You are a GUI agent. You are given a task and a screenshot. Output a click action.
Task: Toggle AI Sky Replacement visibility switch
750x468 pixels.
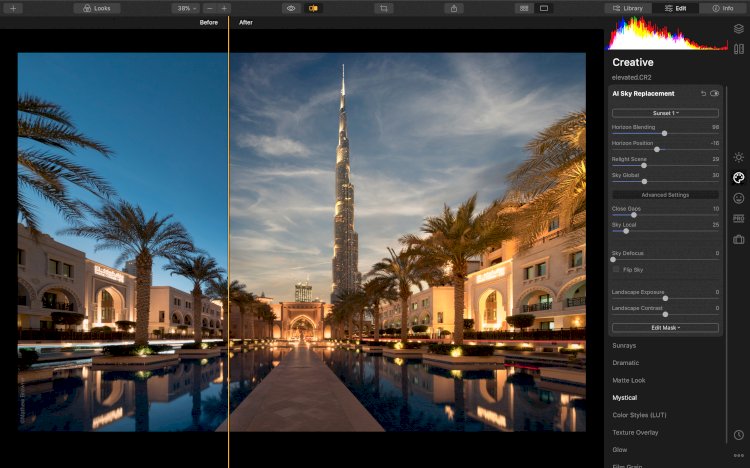click(x=715, y=94)
